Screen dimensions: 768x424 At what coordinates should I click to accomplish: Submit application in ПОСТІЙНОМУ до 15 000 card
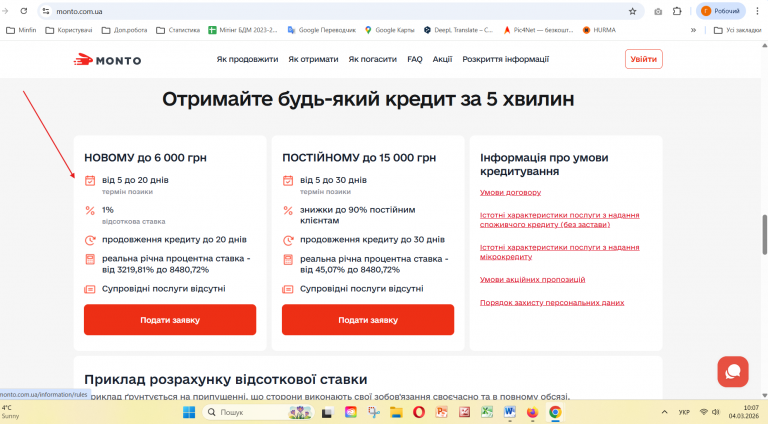pyautogui.click(x=368, y=320)
